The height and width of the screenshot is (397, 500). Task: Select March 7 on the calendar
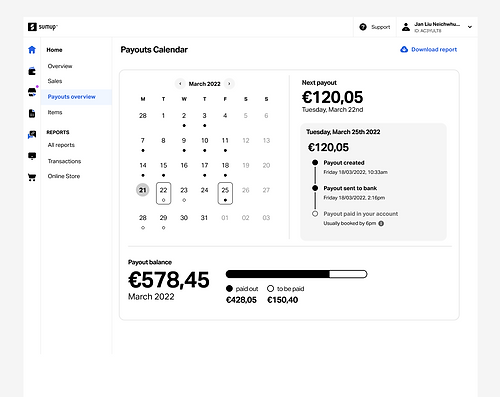pos(143,141)
